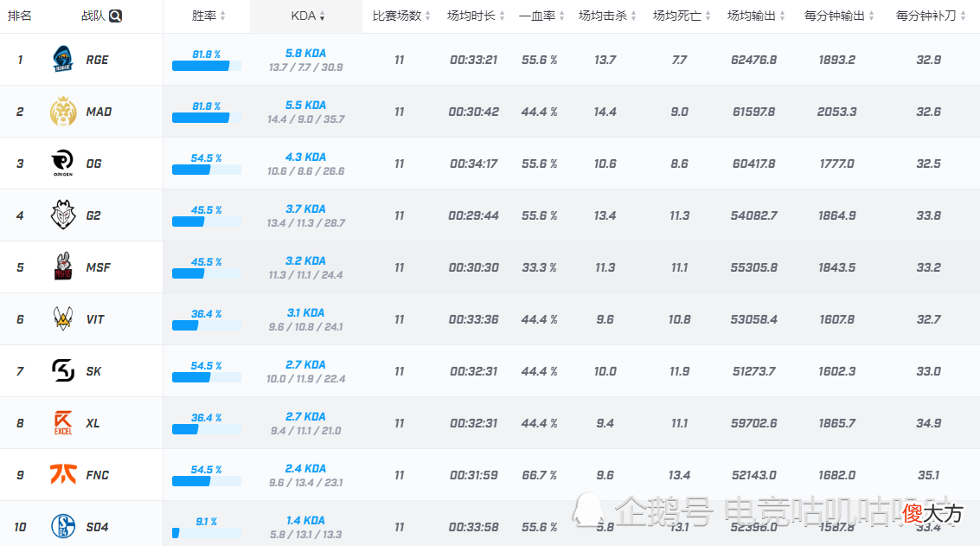Open SK team name link

click(x=93, y=371)
